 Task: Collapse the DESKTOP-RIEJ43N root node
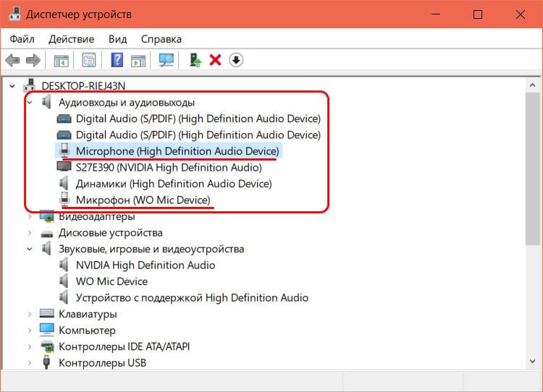12,86
